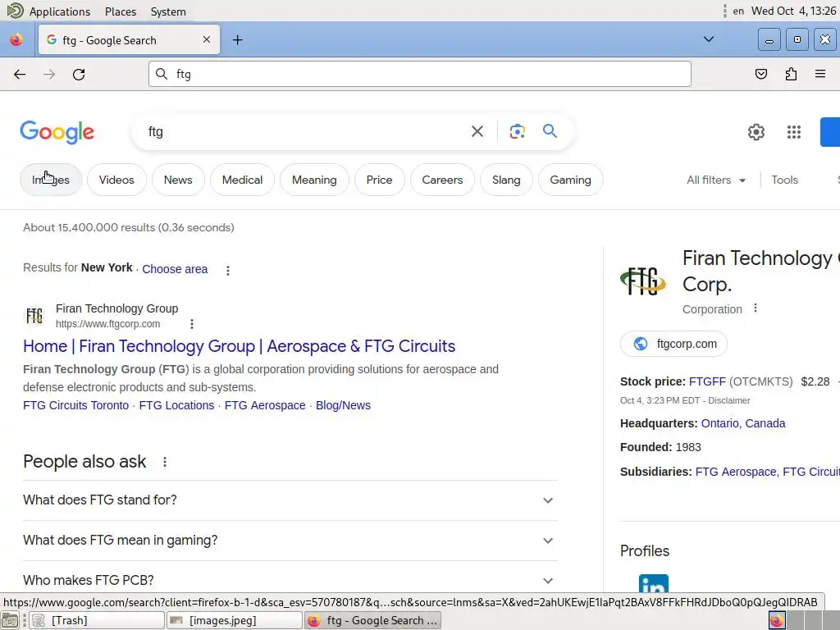Screen dimensions: 840x630
Task: Click the Firefox icon in system tray
Action: tap(777, 620)
